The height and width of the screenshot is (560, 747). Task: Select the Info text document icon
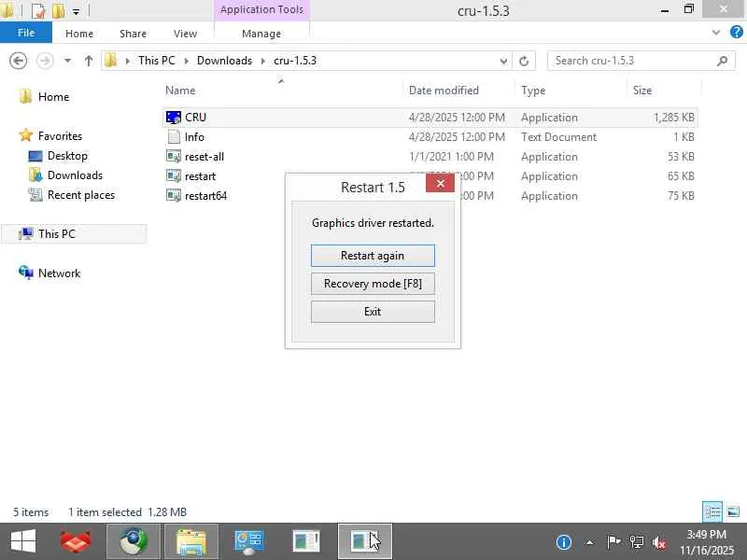174,137
